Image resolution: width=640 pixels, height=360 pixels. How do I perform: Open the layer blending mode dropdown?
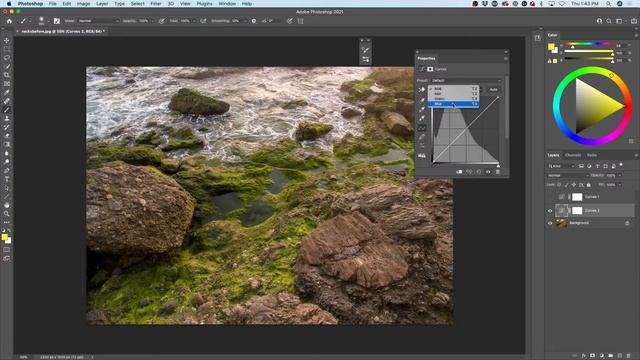point(567,176)
